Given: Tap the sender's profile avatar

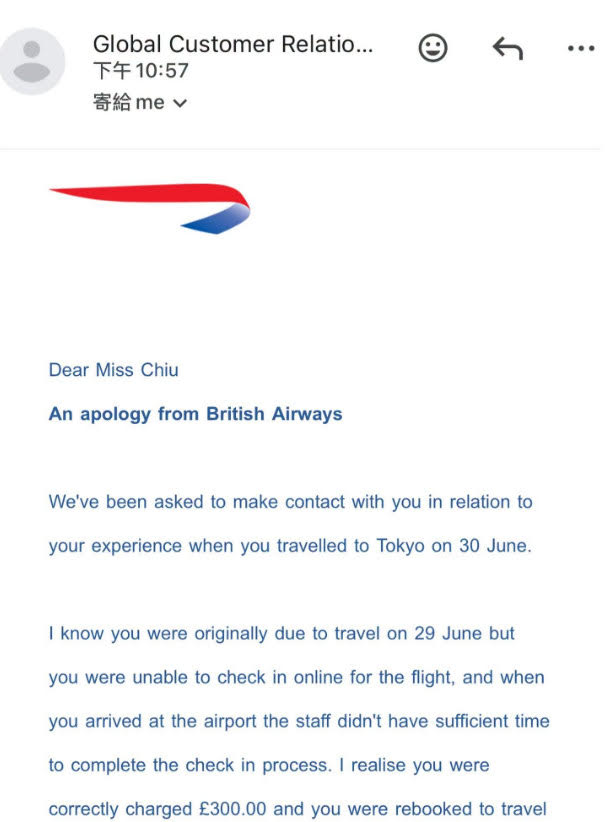Looking at the screenshot, I should (x=31, y=61).
